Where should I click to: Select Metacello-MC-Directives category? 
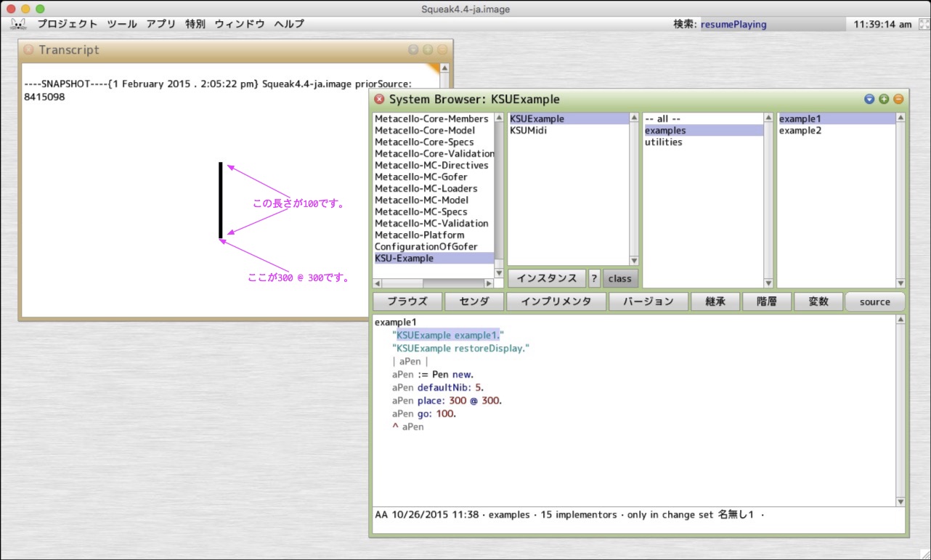tap(434, 166)
